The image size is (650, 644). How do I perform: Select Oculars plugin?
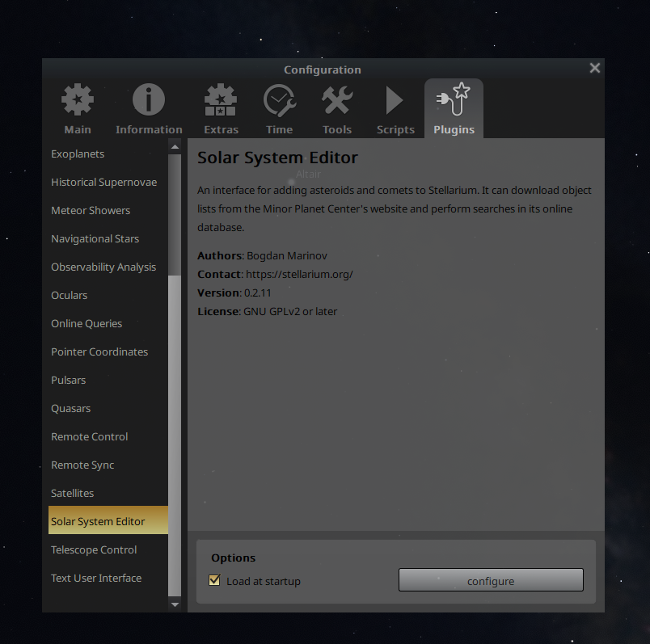coord(108,295)
